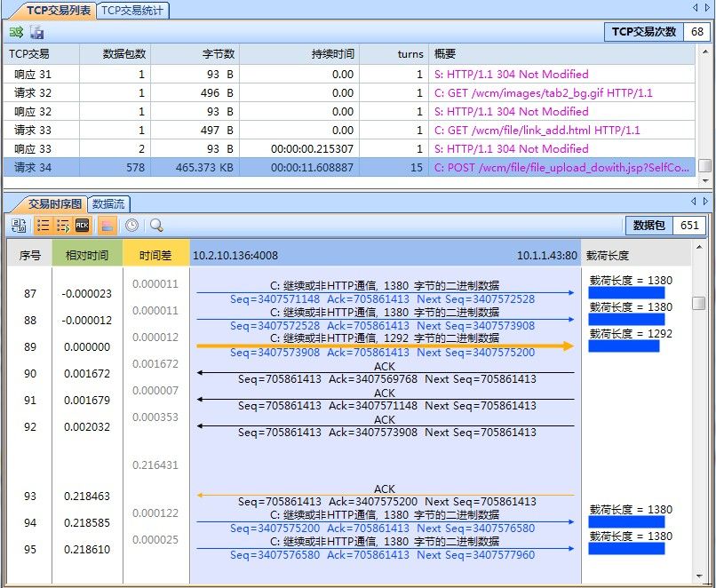Click lower panel right tab-scroll arrow

click(706, 203)
